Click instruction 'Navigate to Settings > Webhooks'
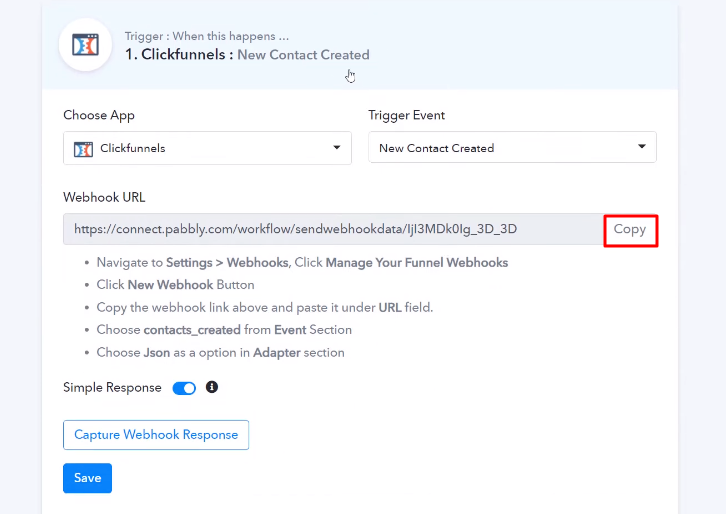Image resolution: width=726 pixels, height=514 pixels. click(x=302, y=263)
